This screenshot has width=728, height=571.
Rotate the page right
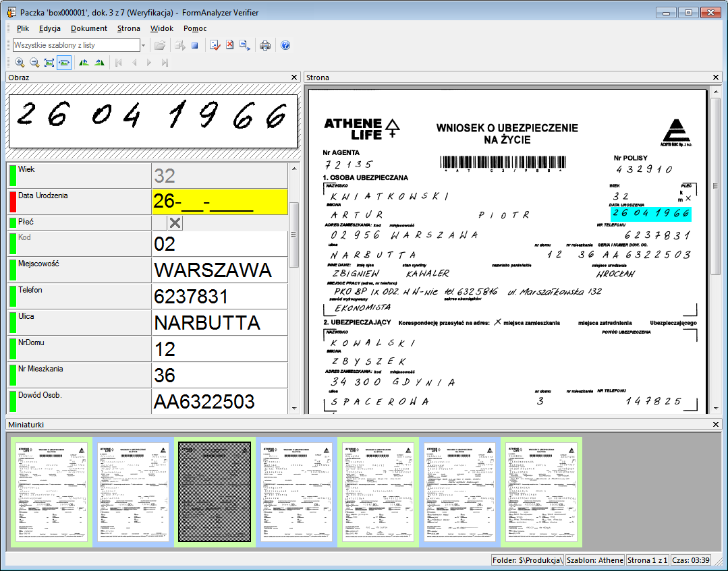click(x=100, y=62)
